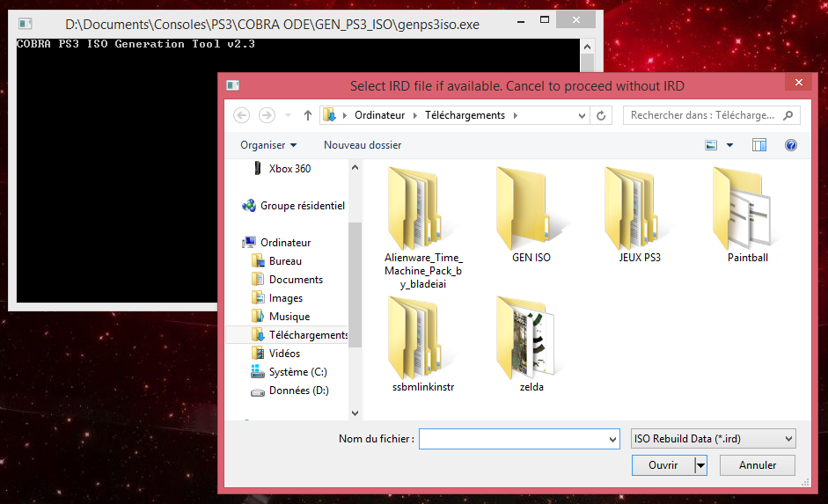Click genps3iso console window title icon
Screen dimensions: 828x504
point(25,24)
